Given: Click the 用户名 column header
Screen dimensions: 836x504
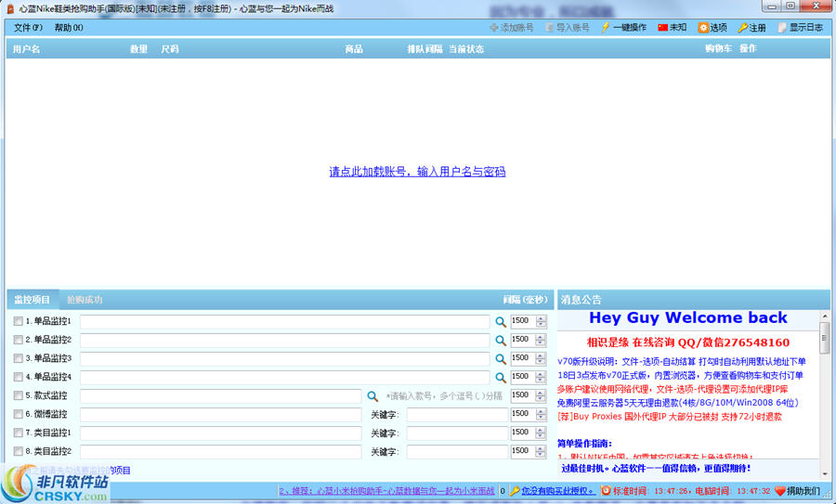Looking at the screenshot, I should tap(27, 49).
